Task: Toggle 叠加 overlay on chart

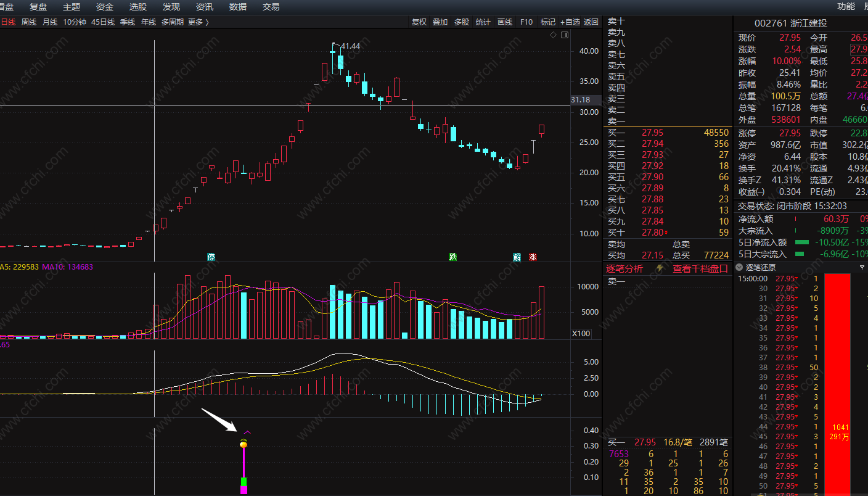Action: pyautogui.click(x=440, y=22)
